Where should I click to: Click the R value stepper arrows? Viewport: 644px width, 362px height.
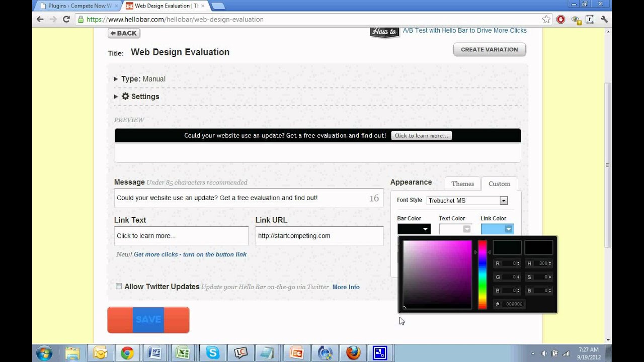coord(519,263)
